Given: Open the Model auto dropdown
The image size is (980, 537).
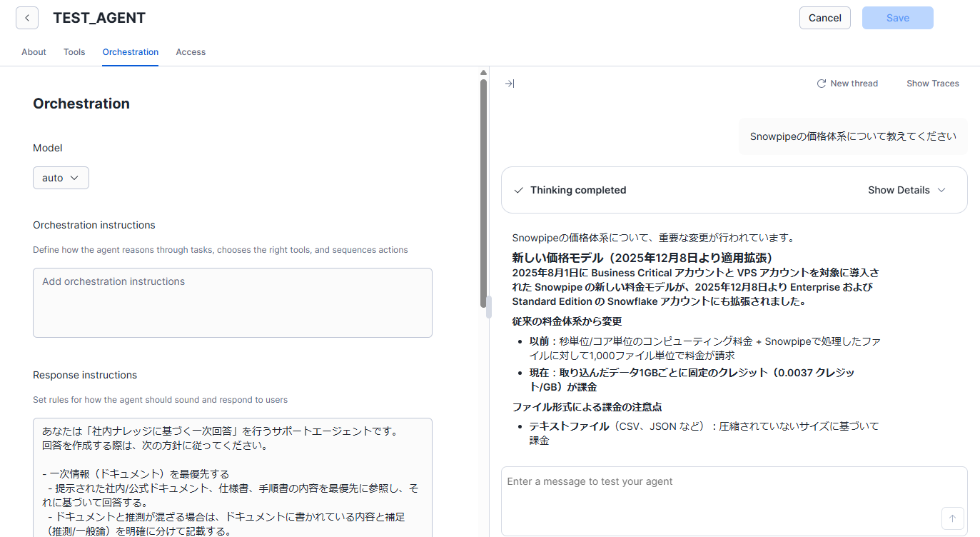Looking at the screenshot, I should point(61,178).
